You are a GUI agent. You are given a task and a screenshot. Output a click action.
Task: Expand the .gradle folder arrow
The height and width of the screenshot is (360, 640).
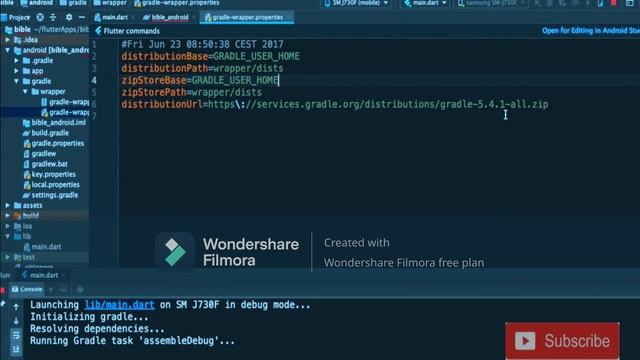click(16, 60)
